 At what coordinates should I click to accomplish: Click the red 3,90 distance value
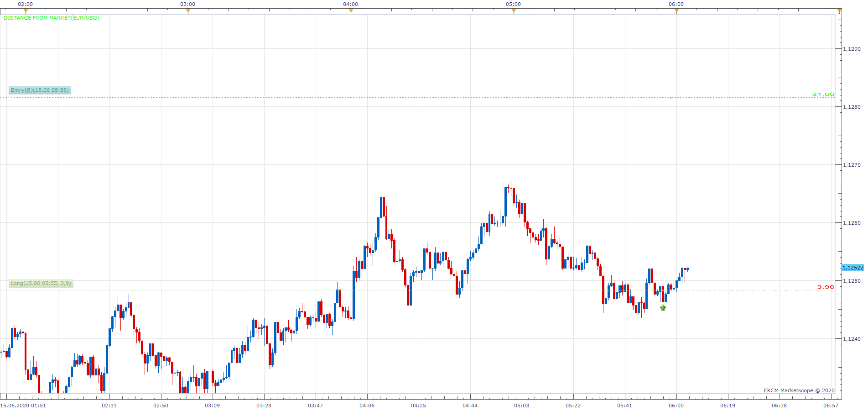coord(826,287)
